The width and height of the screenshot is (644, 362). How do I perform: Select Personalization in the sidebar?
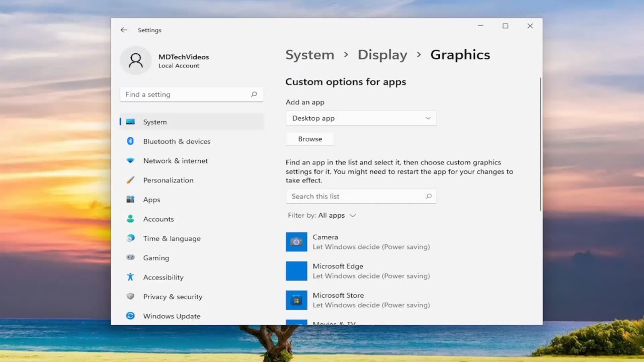pos(192,180)
